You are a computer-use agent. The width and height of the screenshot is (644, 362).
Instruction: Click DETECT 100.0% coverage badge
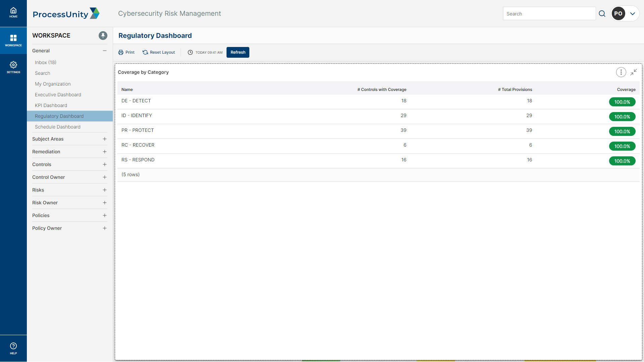pyautogui.click(x=622, y=102)
